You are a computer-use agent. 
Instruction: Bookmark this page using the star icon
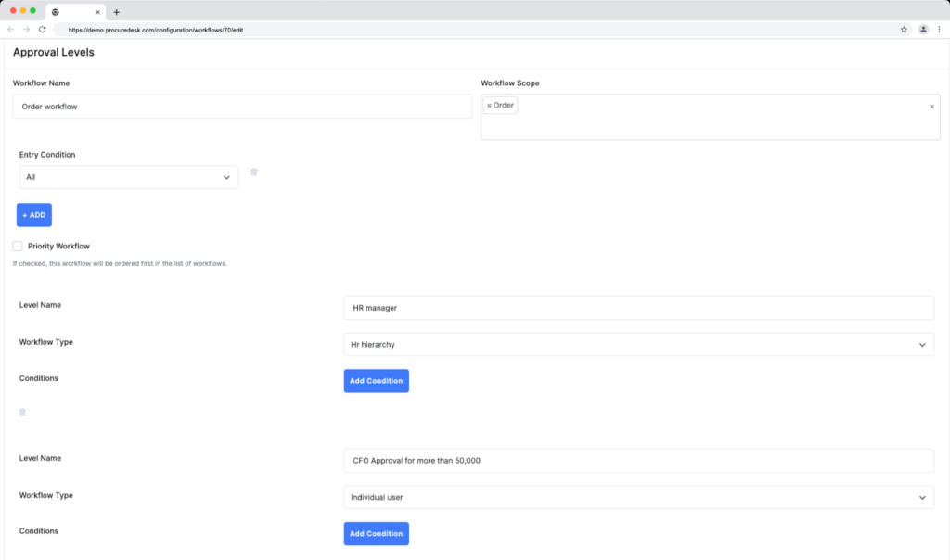(904, 30)
